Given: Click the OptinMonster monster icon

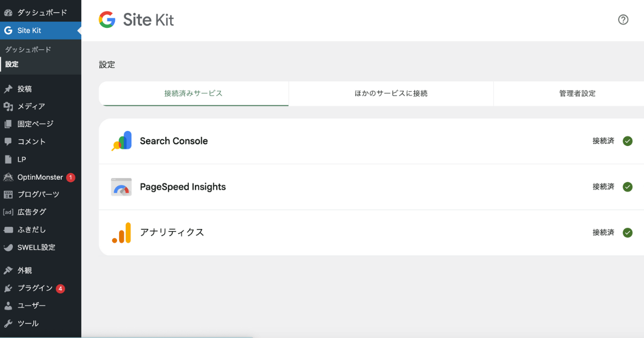Looking at the screenshot, I should pyautogui.click(x=8, y=177).
